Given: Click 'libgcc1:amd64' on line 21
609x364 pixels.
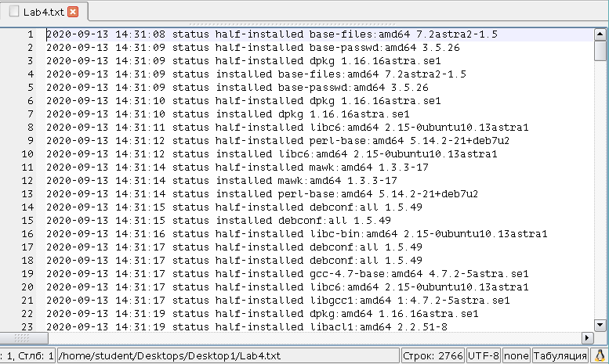Looking at the screenshot, I should coord(350,300).
